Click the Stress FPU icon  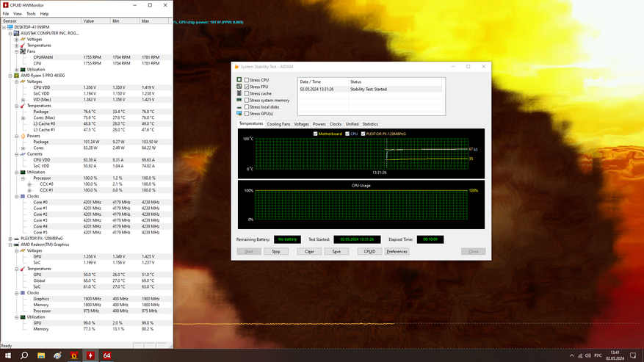click(239, 87)
